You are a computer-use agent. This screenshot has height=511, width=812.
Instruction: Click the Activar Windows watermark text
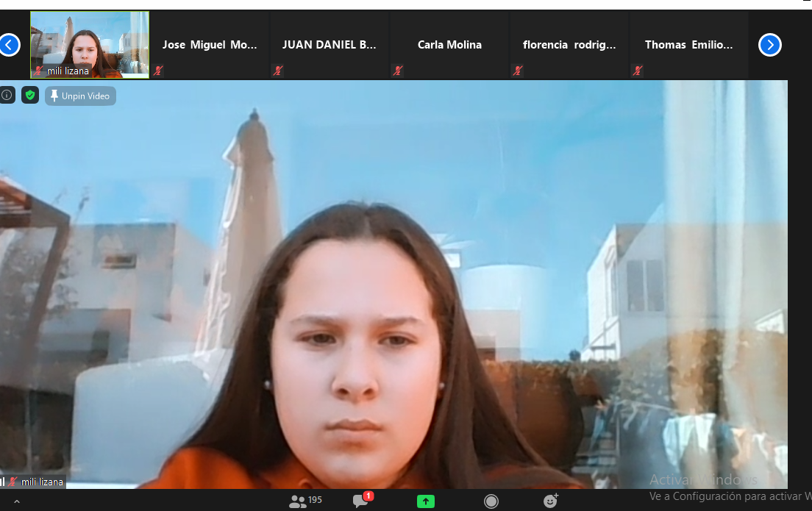702,480
